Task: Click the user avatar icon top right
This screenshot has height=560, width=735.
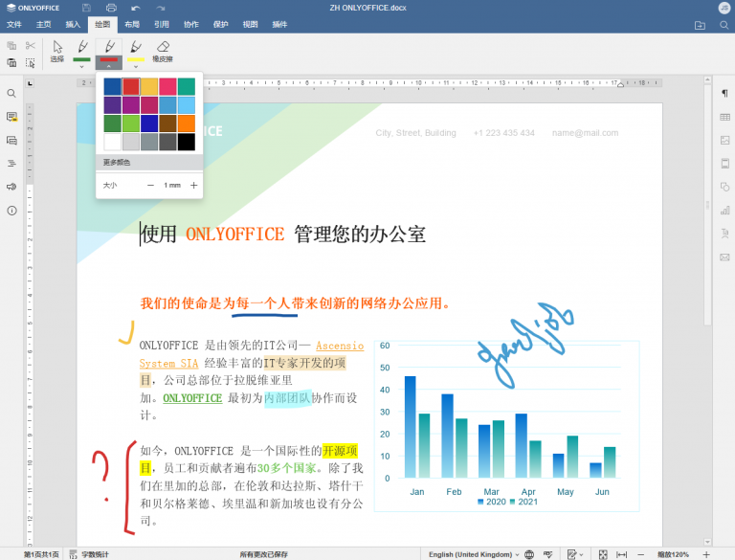Action: coord(724,8)
